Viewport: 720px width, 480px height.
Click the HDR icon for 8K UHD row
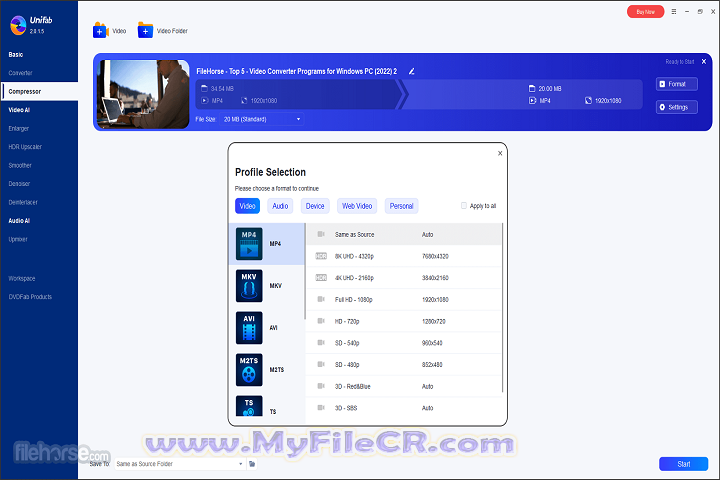pyautogui.click(x=321, y=256)
